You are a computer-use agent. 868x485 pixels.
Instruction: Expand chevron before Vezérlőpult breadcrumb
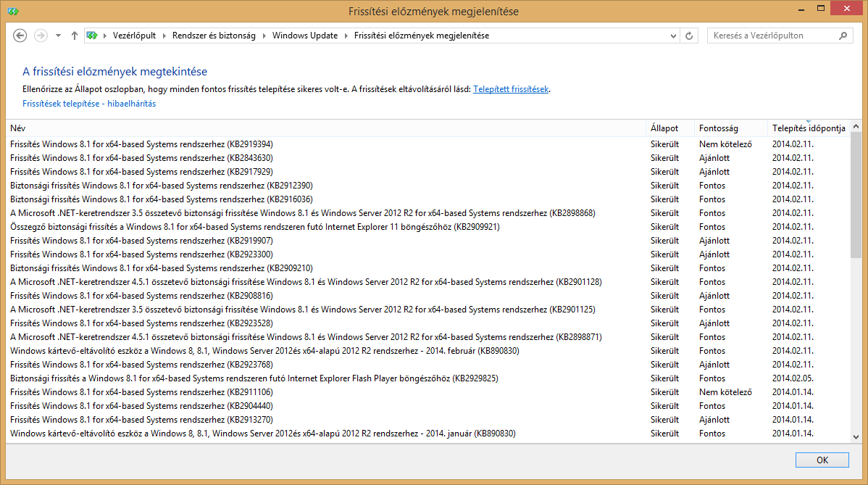coord(105,36)
